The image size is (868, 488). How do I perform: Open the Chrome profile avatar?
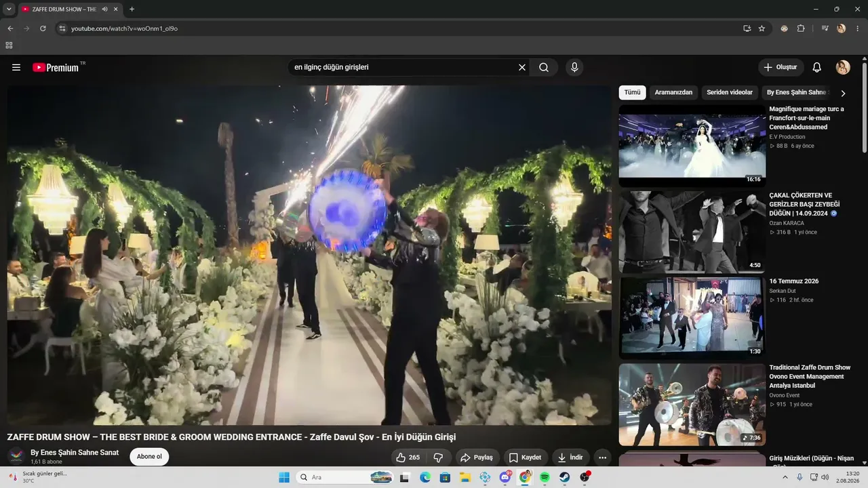click(x=842, y=28)
